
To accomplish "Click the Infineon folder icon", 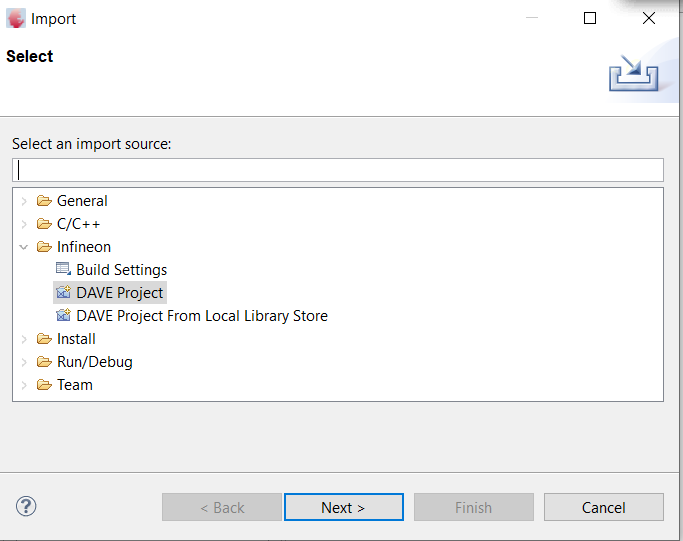I will tap(44, 247).
